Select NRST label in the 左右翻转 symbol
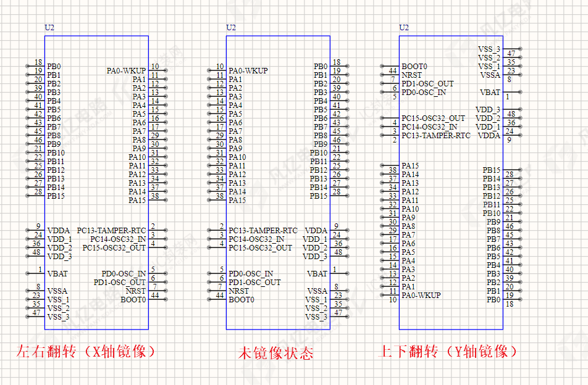Image resolution: width=588 pixels, height=385 pixels. (136, 291)
